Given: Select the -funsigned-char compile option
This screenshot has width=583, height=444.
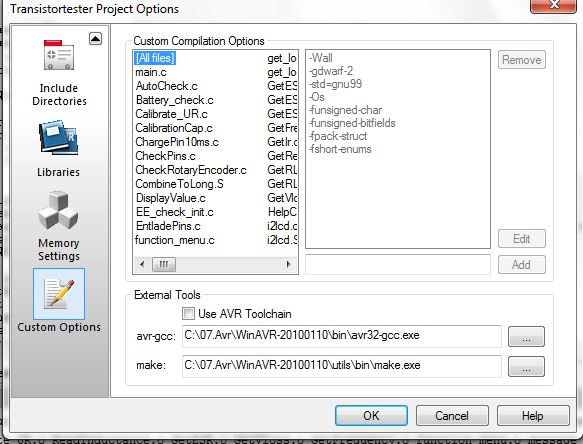Looking at the screenshot, I should point(345,110).
